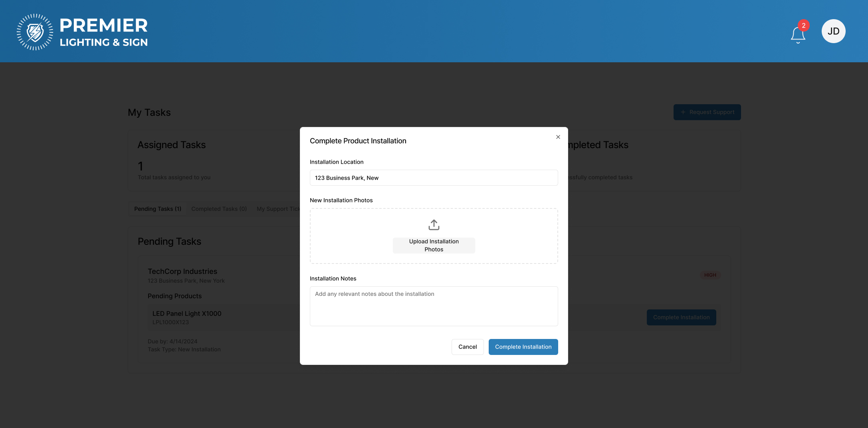Close the dialog with the X icon
The image size is (868, 428).
point(558,137)
